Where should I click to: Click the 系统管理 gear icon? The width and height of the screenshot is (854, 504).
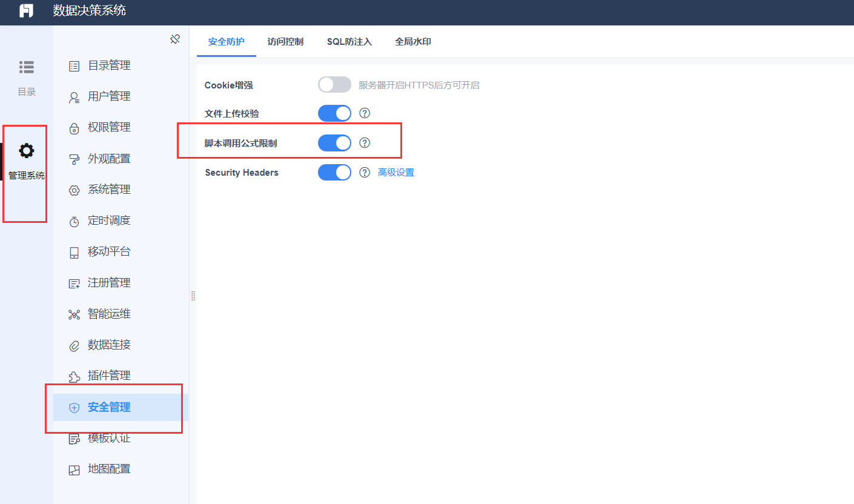pos(74,190)
